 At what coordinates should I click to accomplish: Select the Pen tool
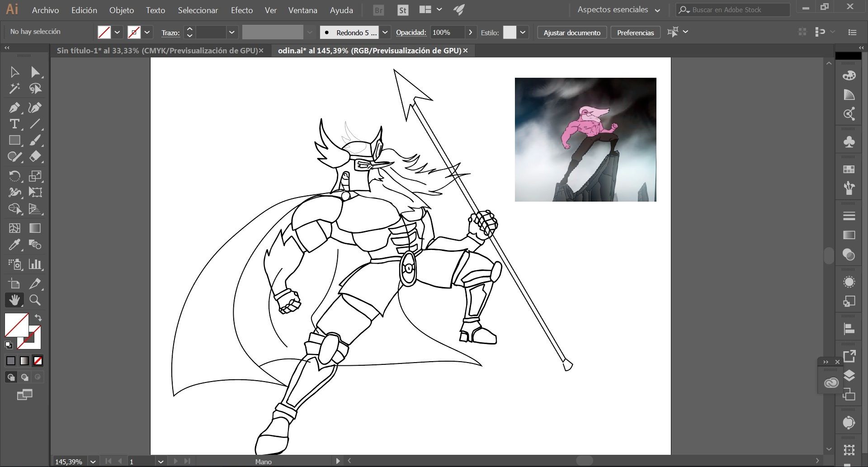tap(14, 108)
